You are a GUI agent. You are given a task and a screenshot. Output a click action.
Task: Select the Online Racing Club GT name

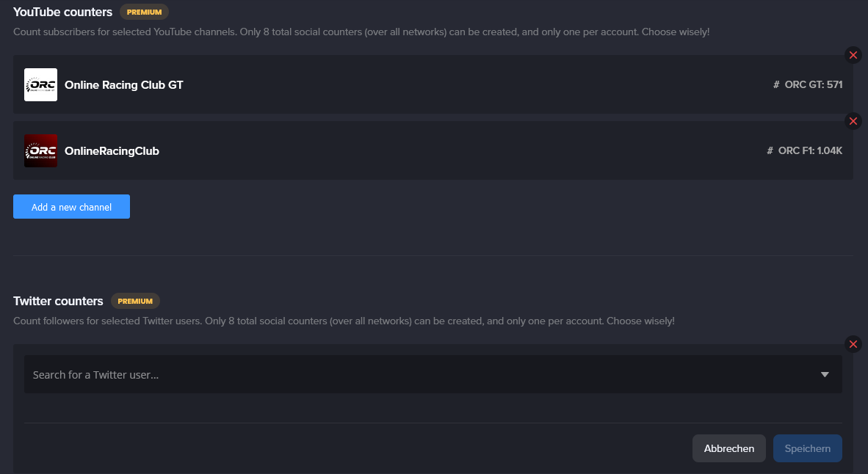124,85
